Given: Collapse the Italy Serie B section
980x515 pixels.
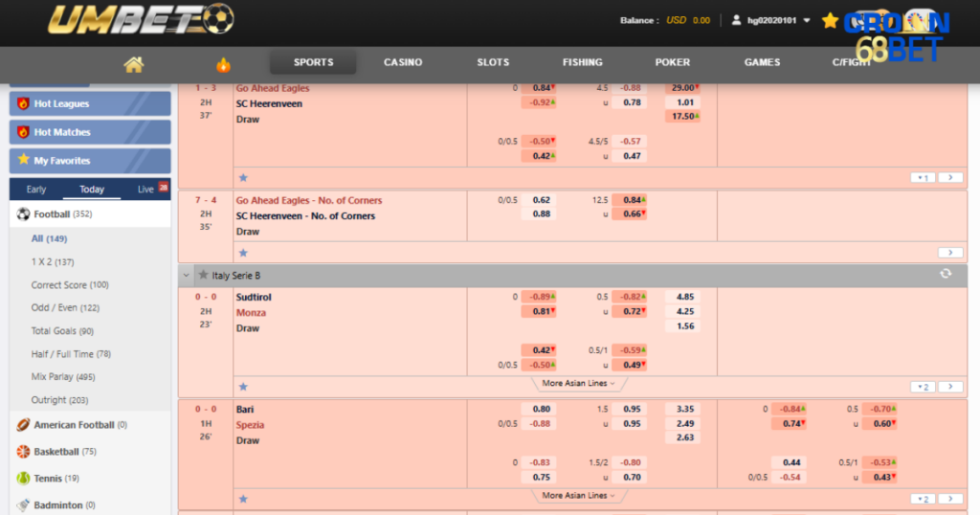Looking at the screenshot, I should click(187, 275).
